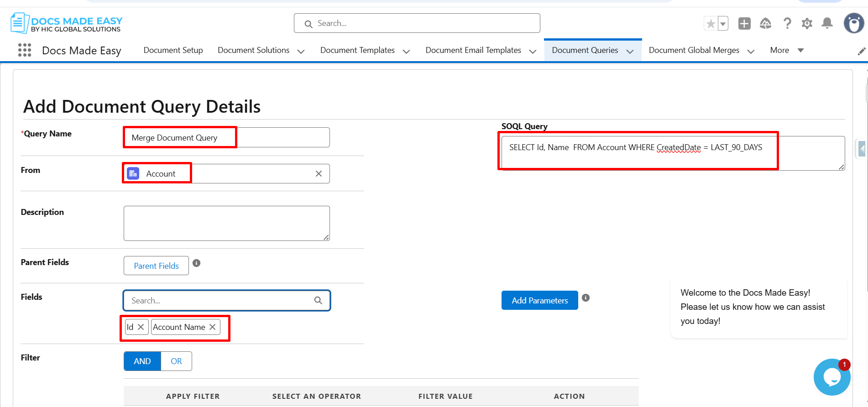Image resolution: width=868 pixels, height=407 pixels.
Task: View notifications bell icon
Action: pos(827,23)
